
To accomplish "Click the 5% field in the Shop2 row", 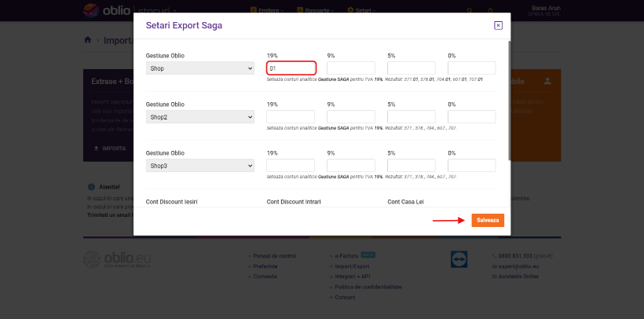I will pos(411,117).
